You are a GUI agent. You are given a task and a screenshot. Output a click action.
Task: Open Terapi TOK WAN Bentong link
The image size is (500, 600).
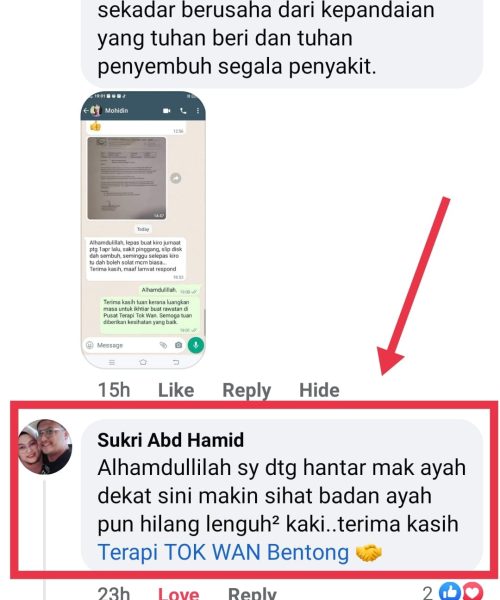(223, 553)
